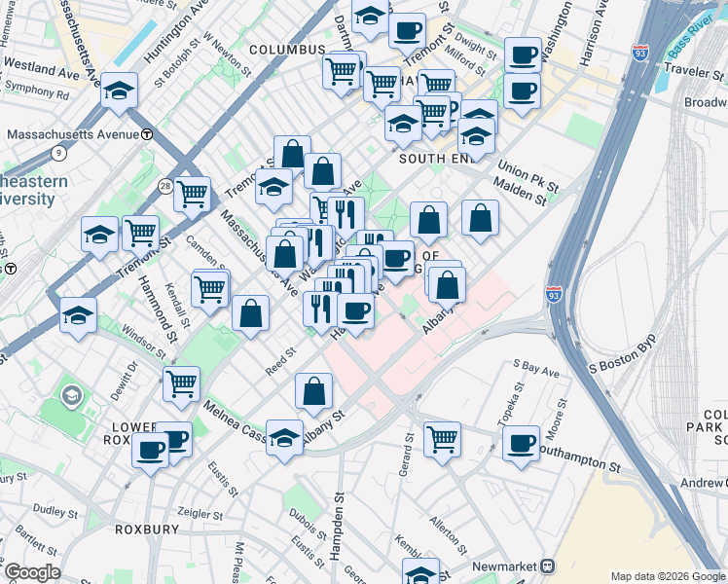This screenshot has width=728, height=584.
Task: Open Google logo link
Action: tap(32, 573)
